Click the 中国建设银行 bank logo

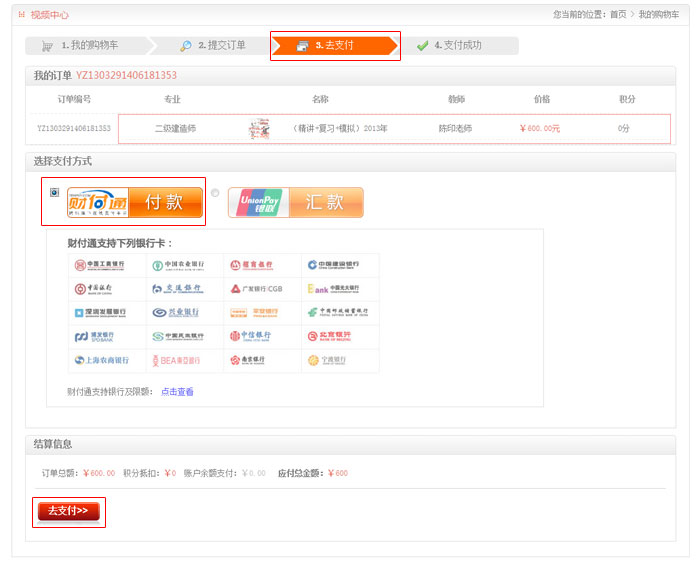pos(333,265)
